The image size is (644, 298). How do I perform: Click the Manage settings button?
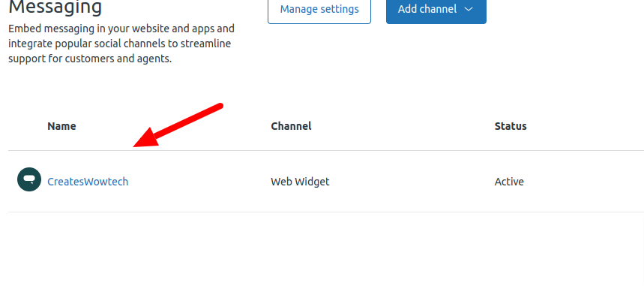(x=319, y=9)
